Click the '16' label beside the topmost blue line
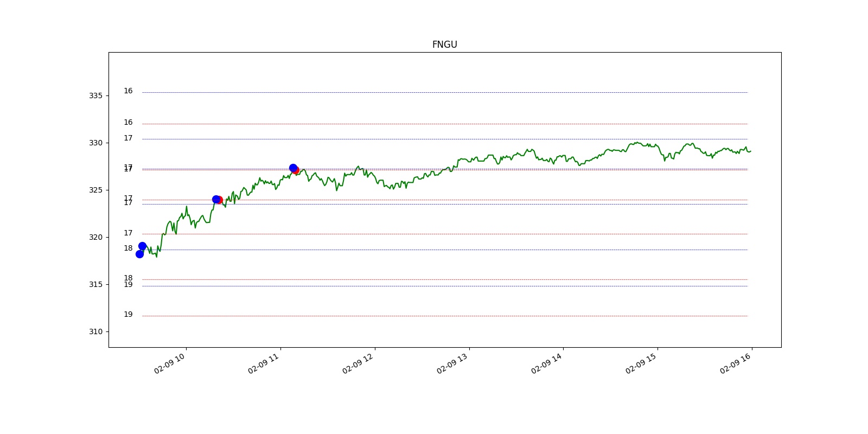Screen dimensions: 868x434 pyautogui.click(x=128, y=91)
